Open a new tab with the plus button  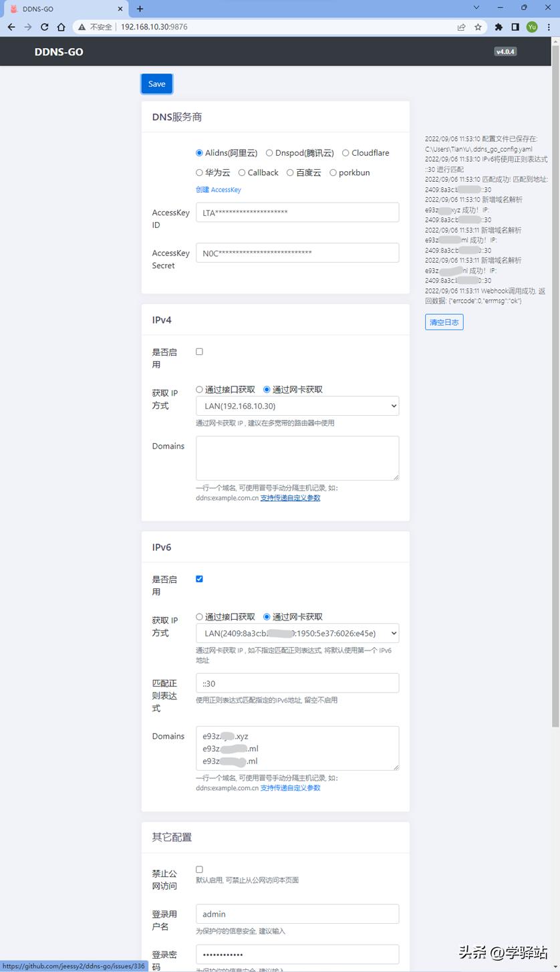click(x=138, y=9)
